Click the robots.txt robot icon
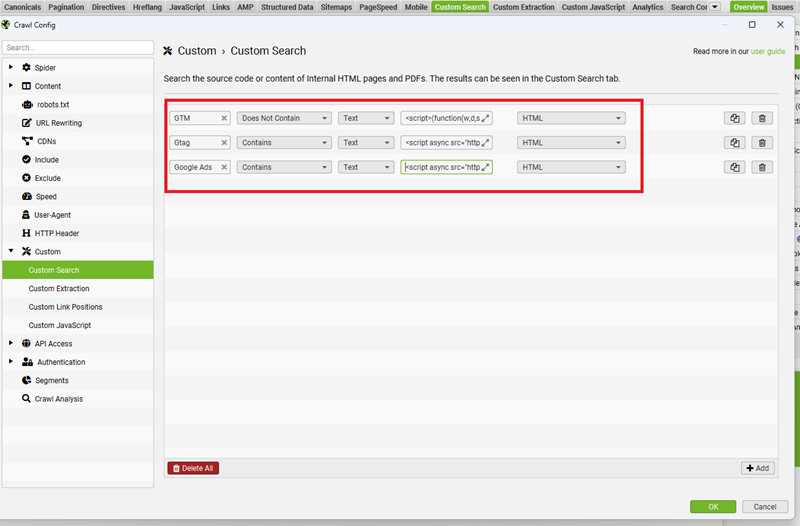Screen dimensions: 800x526 [x=27, y=104]
